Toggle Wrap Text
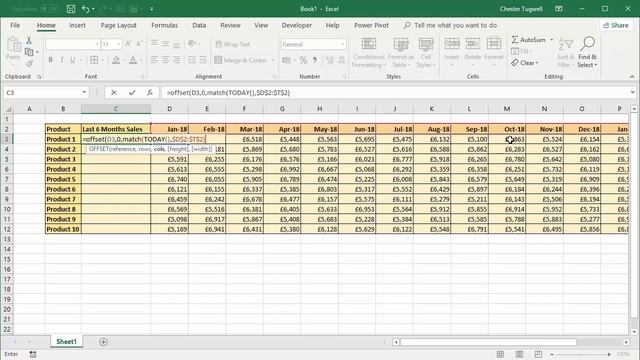 coord(233,44)
